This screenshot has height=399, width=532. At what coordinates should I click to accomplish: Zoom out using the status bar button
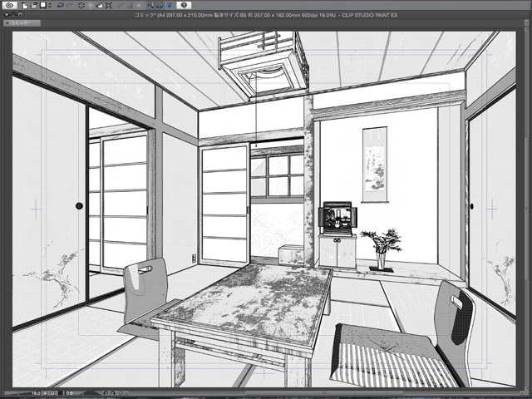click(45, 393)
